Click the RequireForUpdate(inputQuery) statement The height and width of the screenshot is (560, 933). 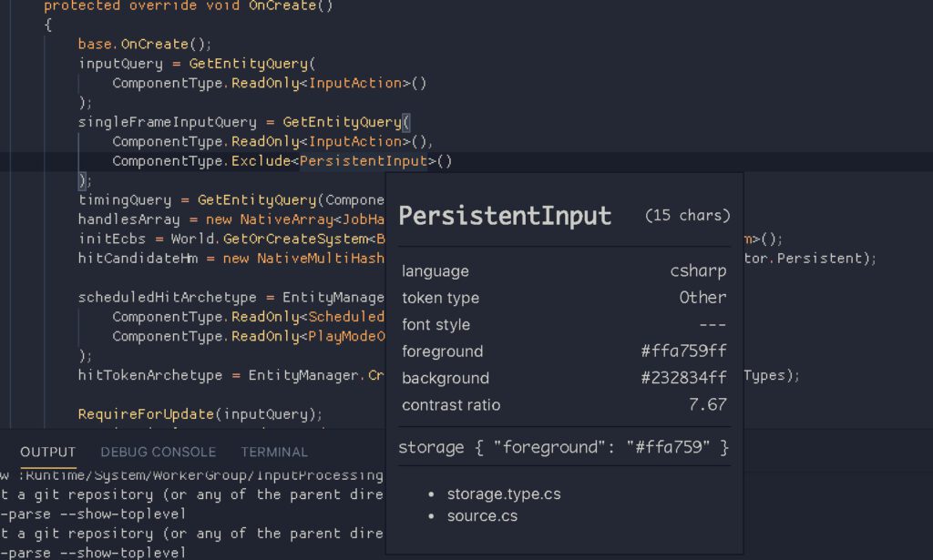coord(200,414)
